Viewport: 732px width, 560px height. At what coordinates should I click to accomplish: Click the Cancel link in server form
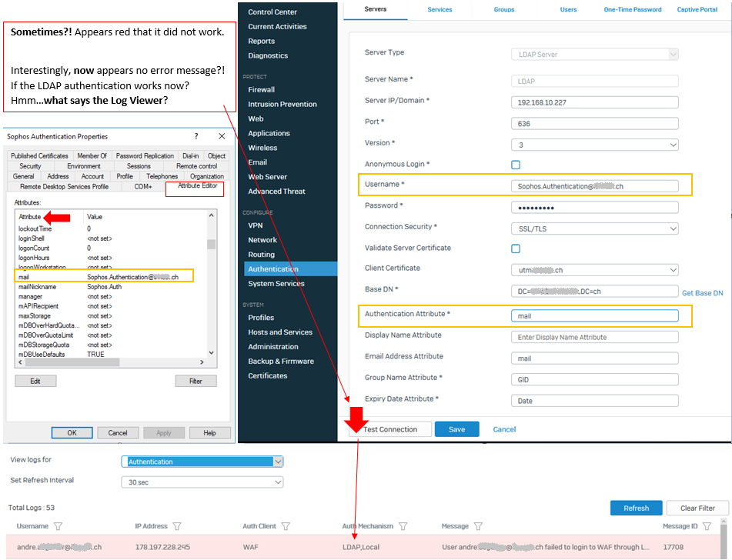tap(504, 429)
